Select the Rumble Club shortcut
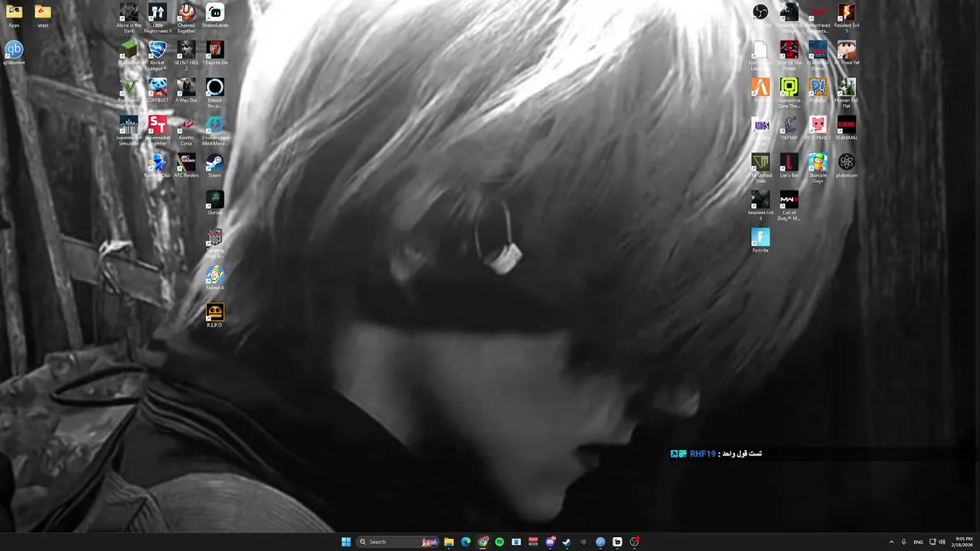This screenshot has width=980, height=551. pos(158,166)
